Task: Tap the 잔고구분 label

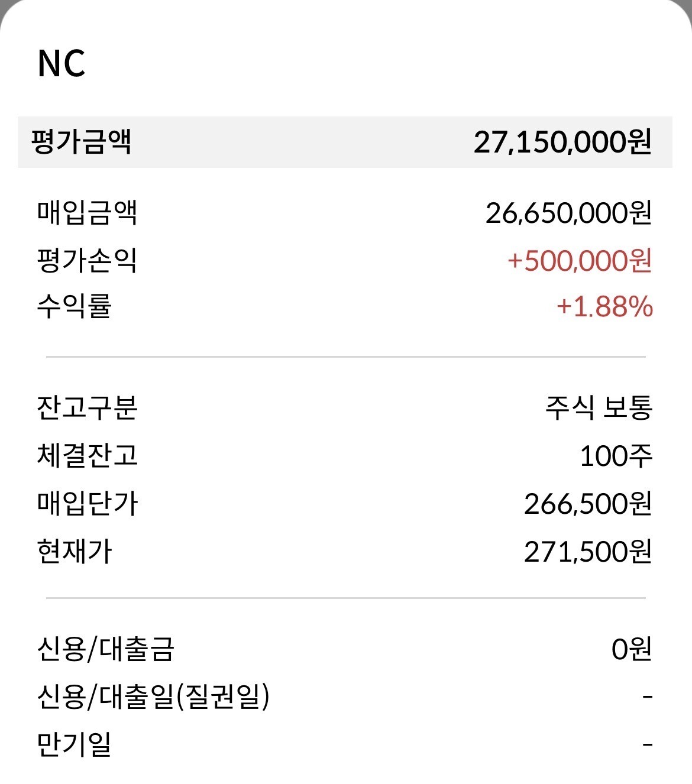Action: coord(87,407)
